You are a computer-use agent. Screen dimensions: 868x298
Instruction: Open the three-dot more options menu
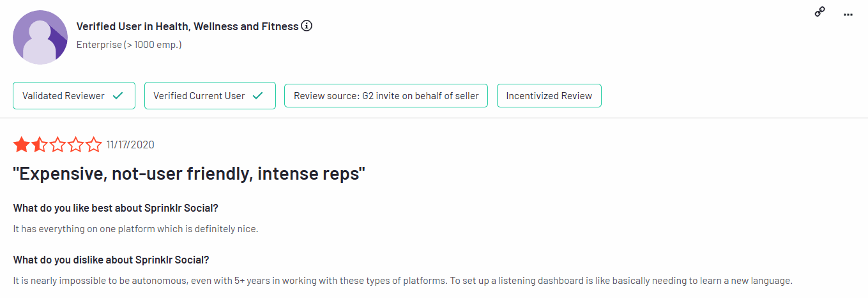pos(848,14)
